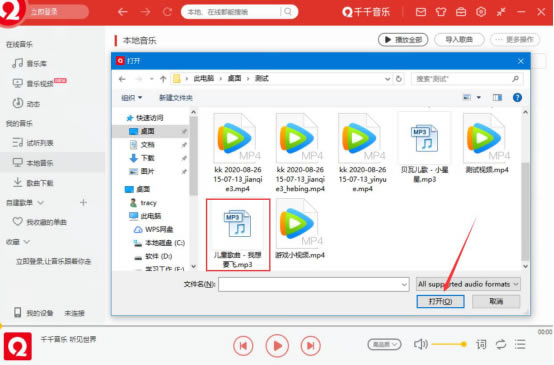Select the 测试视频.mp4 file
Screen dimensions: 554x365
(x=487, y=144)
